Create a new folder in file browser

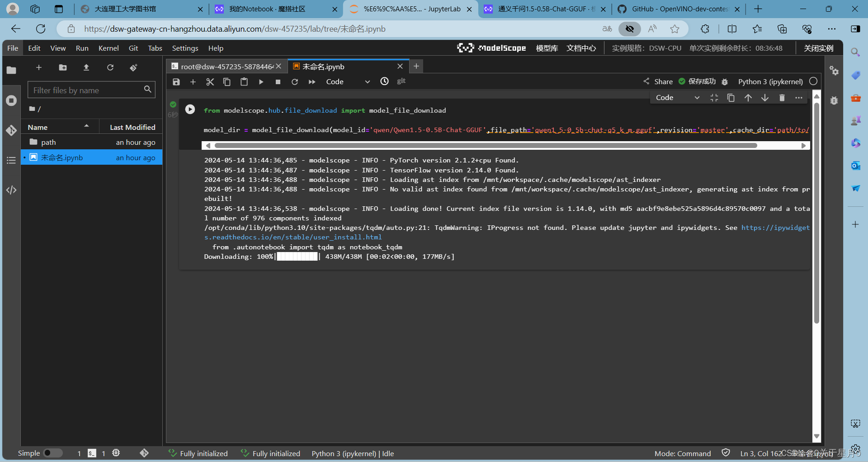click(63, 67)
